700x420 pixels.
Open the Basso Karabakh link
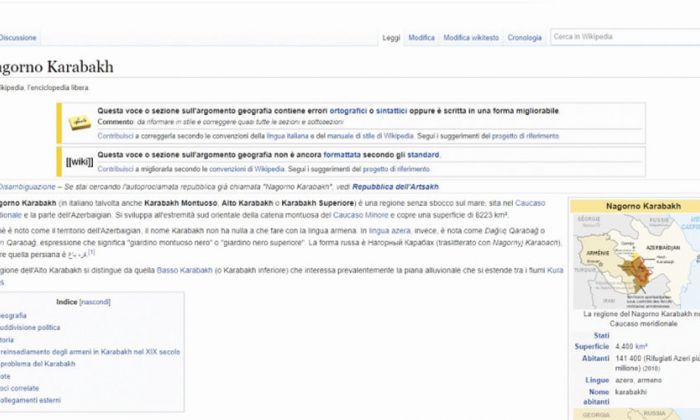(x=184, y=270)
